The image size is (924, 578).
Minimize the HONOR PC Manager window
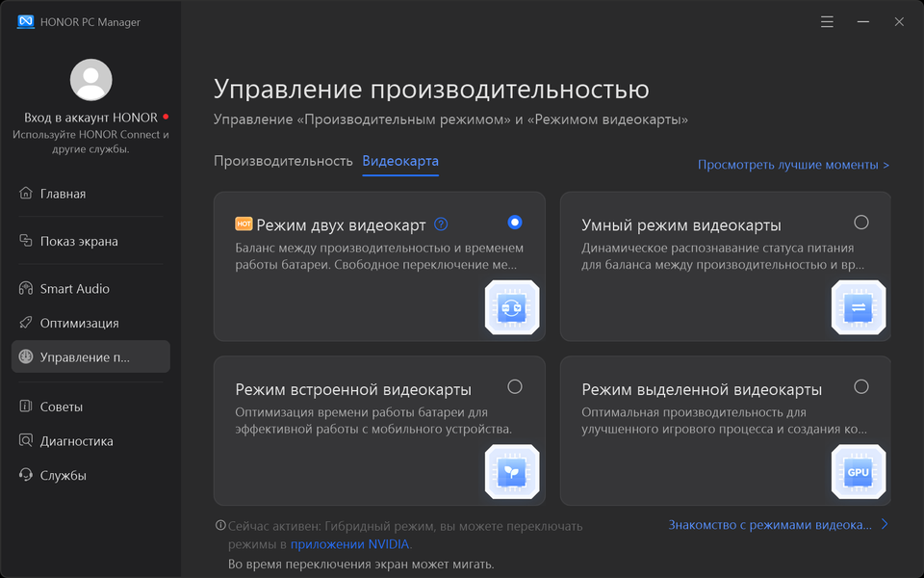coord(862,22)
